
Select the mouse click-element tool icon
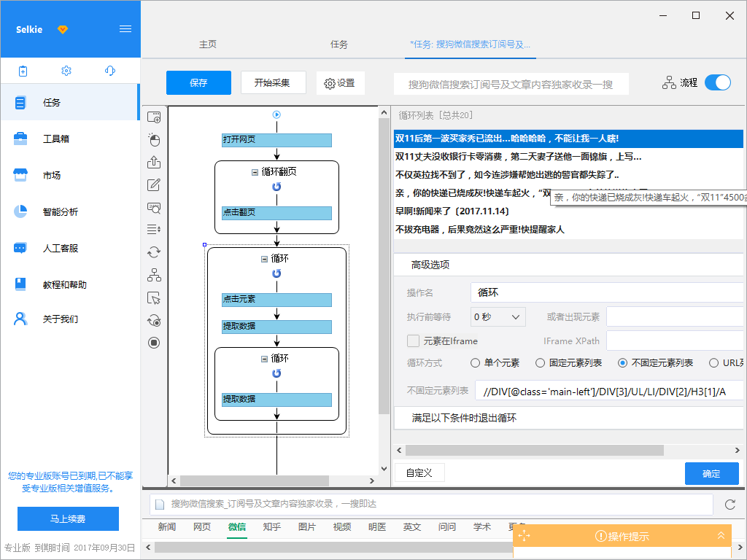click(154, 140)
